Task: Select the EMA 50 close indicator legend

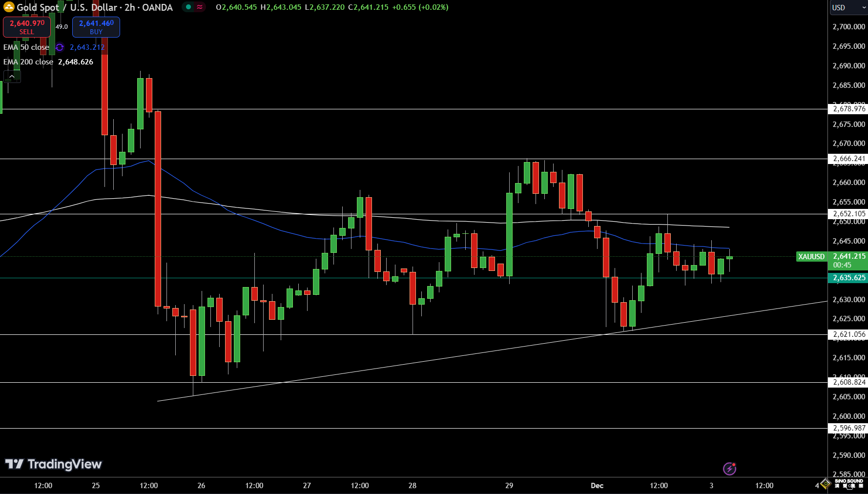Action: coord(26,47)
